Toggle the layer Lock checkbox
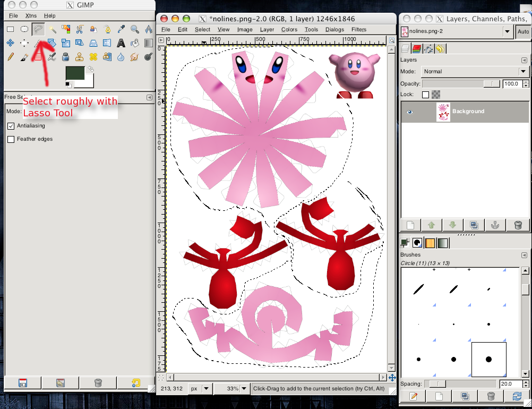The width and height of the screenshot is (532, 409). [x=425, y=95]
